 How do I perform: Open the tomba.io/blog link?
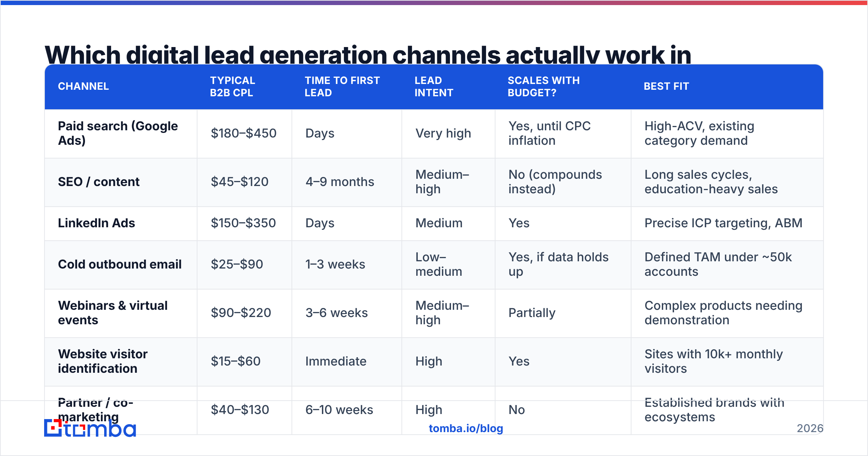(x=466, y=428)
